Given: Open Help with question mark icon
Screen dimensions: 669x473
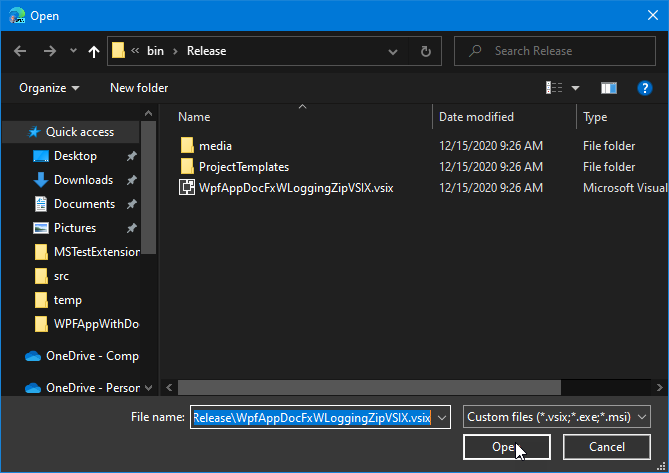Looking at the screenshot, I should (645, 88).
